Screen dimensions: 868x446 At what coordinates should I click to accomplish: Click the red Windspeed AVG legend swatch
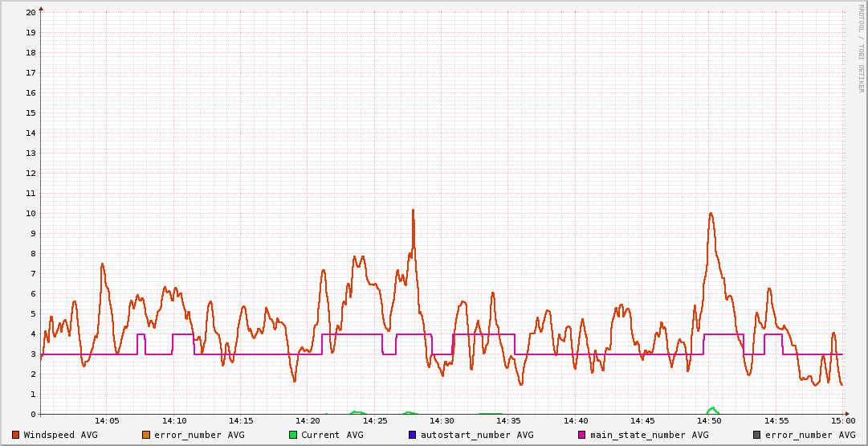coord(16,435)
